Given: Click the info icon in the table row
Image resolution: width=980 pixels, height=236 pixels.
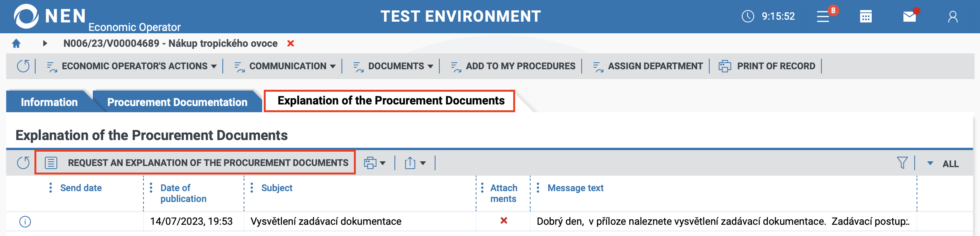Looking at the screenshot, I should click(x=25, y=222).
